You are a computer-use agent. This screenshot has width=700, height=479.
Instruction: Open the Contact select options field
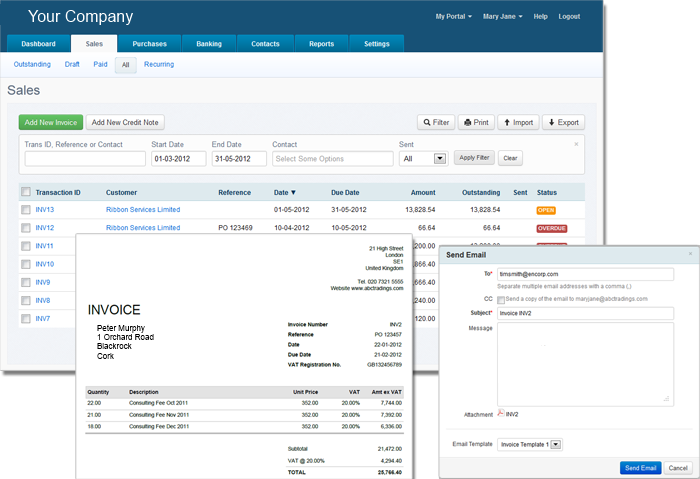point(333,158)
